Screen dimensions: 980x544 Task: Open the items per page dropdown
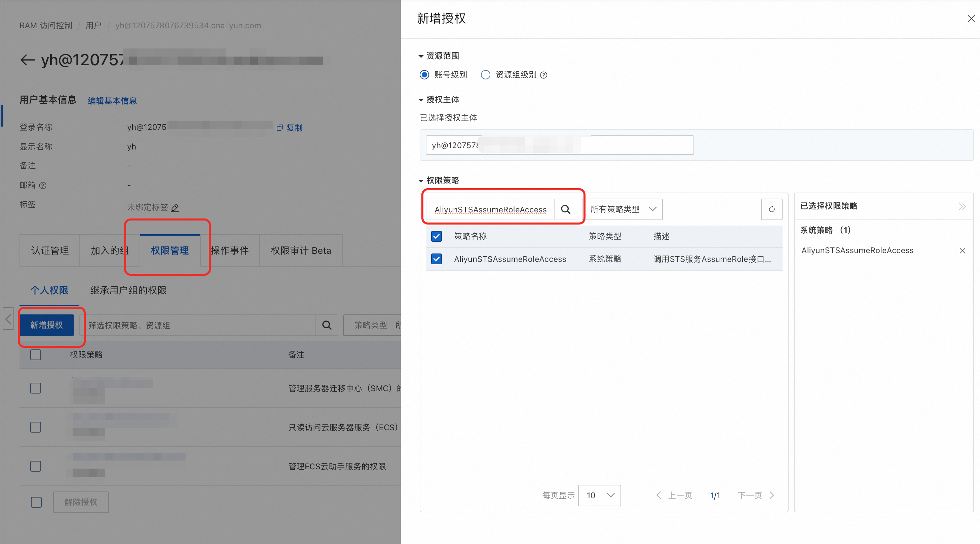(x=599, y=495)
